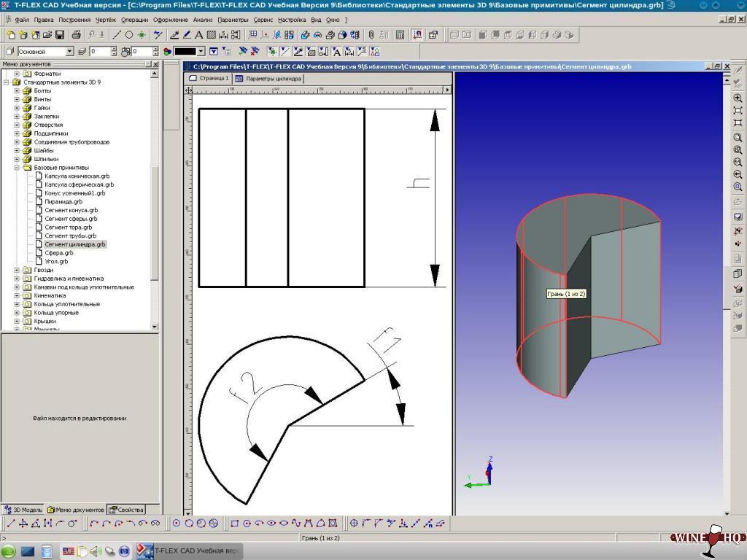
Task: Increase the layer level stepper value
Action: click(x=114, y=49)
